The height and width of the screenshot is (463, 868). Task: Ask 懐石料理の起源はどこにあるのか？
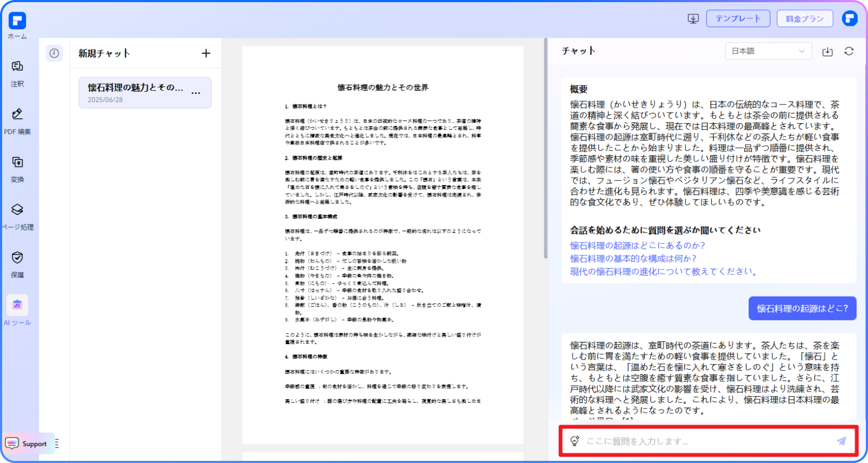point(638,245)
